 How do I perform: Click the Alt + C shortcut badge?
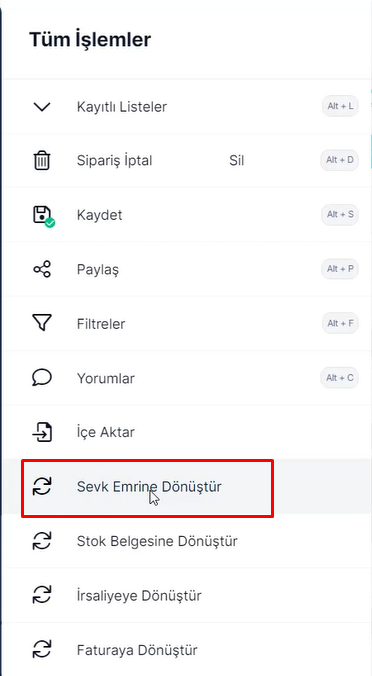pyautogui.click(x=340, y=378)
